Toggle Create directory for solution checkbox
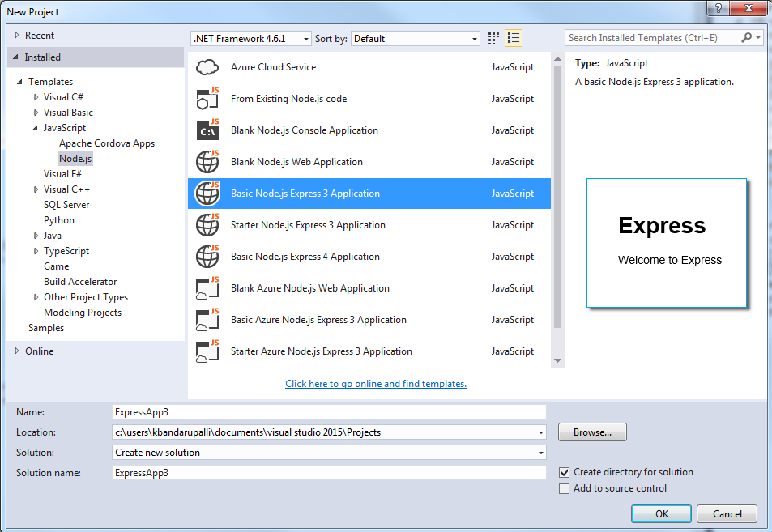This screenshot has height=532, width=772. [565, 472]
